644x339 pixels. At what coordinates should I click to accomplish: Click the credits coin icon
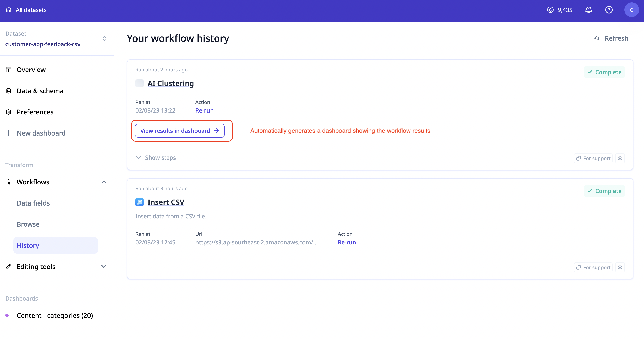[x=550, y=10]
